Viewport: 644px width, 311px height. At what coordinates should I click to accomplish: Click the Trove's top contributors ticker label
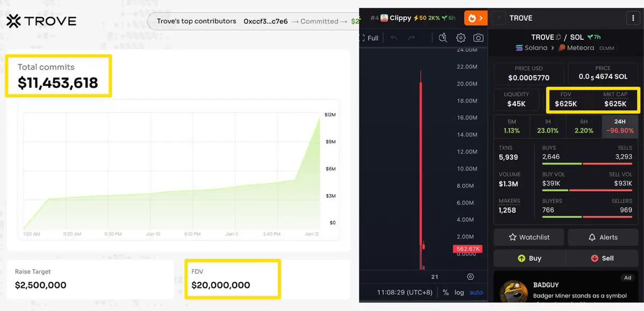197,21
